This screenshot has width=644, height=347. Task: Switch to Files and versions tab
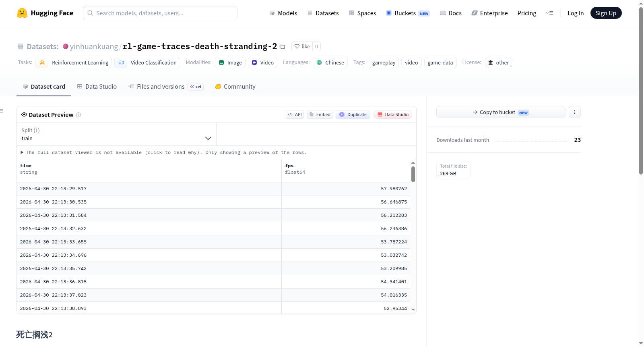166,87
